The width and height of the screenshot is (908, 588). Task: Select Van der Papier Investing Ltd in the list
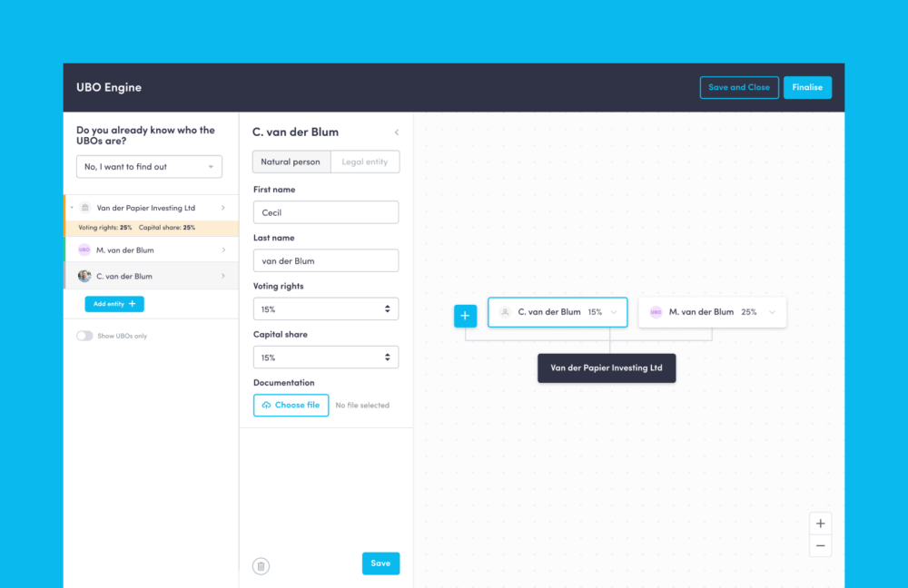pos(151,208)
